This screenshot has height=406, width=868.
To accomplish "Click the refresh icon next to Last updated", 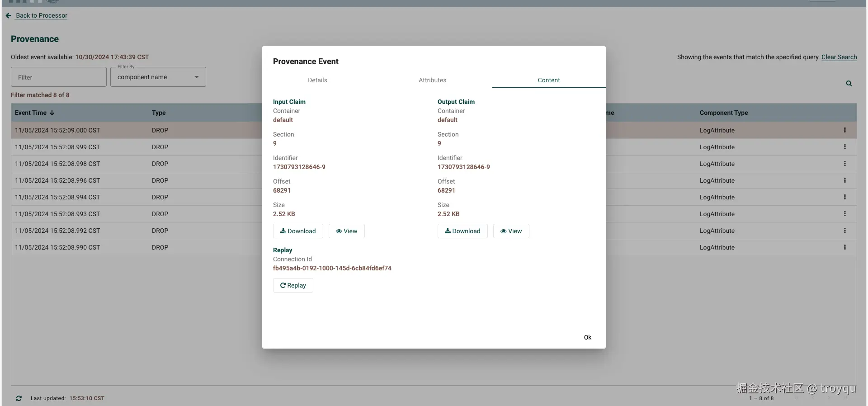I will pyautogui.click(x=19, y=398).
